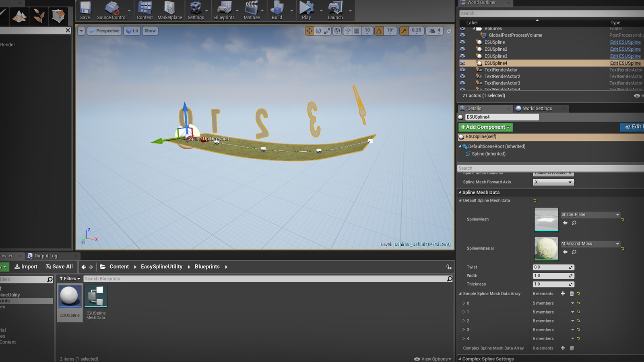Select the Output Log tab
Viewport: 644px width, 362px height.
(46, 255)
